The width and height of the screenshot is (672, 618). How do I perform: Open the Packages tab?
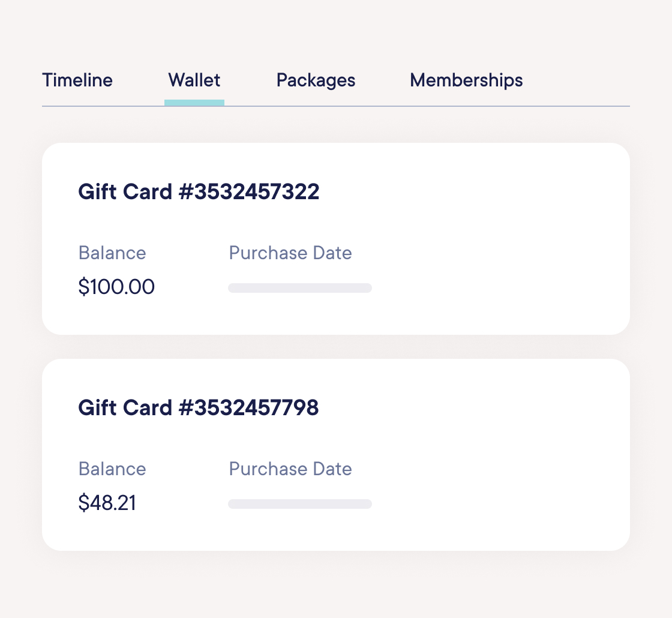[x=316, y=80]
